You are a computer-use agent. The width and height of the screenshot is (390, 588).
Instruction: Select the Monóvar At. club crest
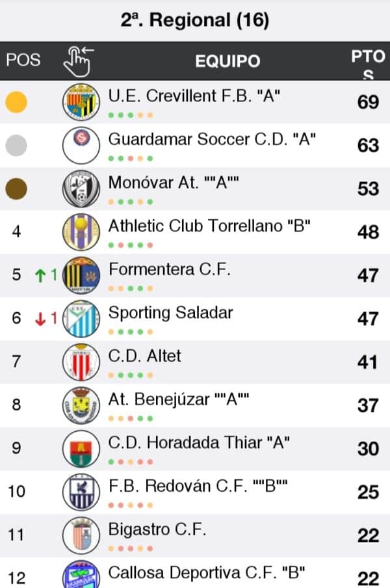pos(81,189)
